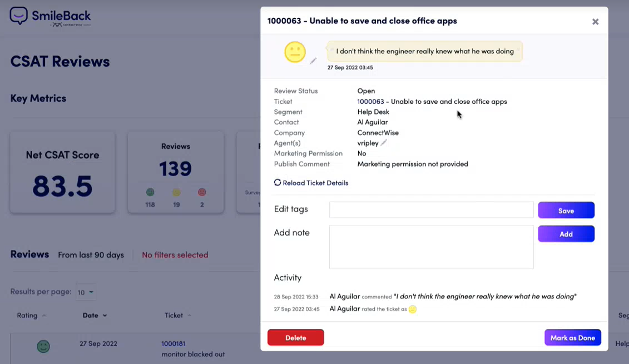
Task: Delete this review
Action: pyautogui.click(x=296, y=337)
